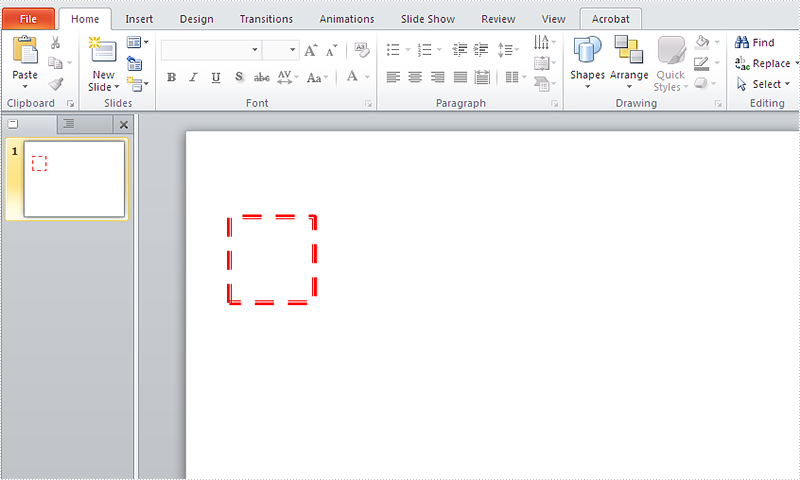Click the Arrange icon
Screen dimensions: 800x480
[629, 50]
